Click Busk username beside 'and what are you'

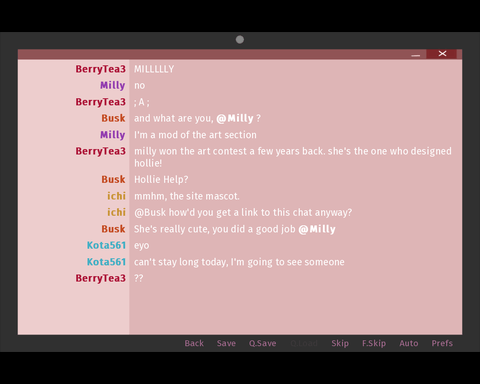(113, 118)
